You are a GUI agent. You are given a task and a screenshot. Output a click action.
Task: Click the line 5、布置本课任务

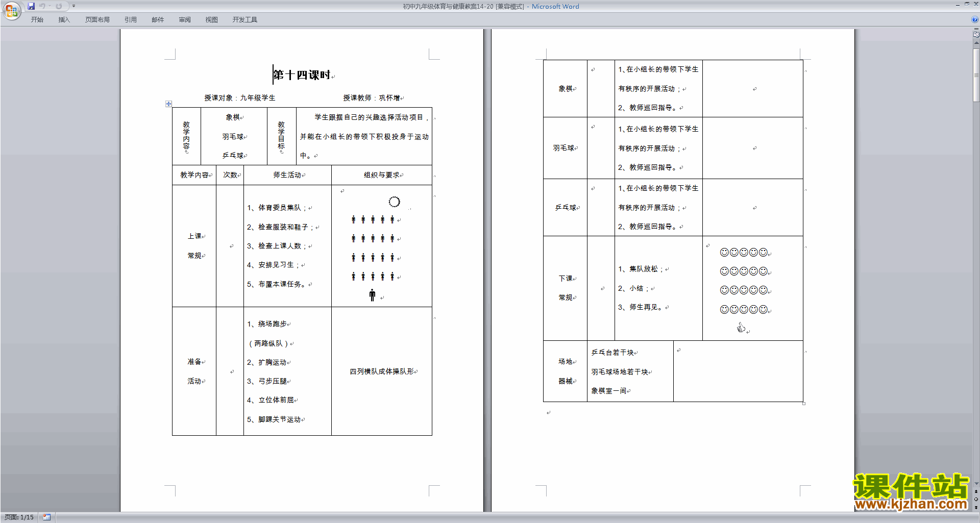pyautogui.click(x=277, y=284)
